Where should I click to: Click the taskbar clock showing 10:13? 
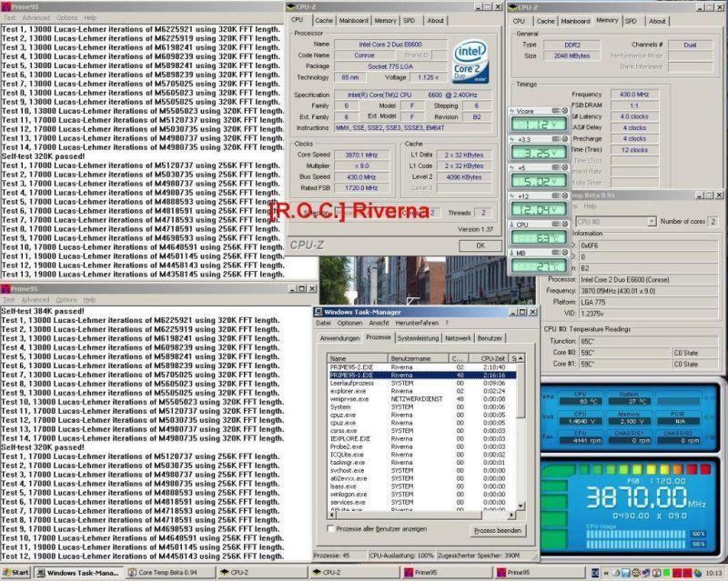[713, 573]
